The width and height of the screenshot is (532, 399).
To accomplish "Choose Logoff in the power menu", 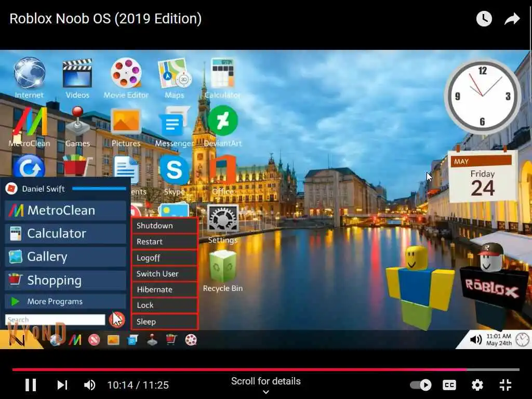I will [x=164, y=258].
